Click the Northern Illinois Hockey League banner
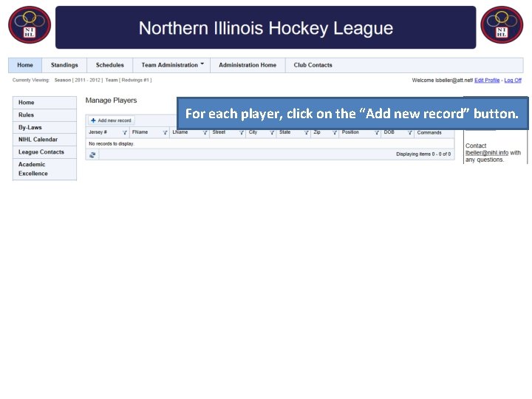This screenshot has height=399, width=532. 266,27
